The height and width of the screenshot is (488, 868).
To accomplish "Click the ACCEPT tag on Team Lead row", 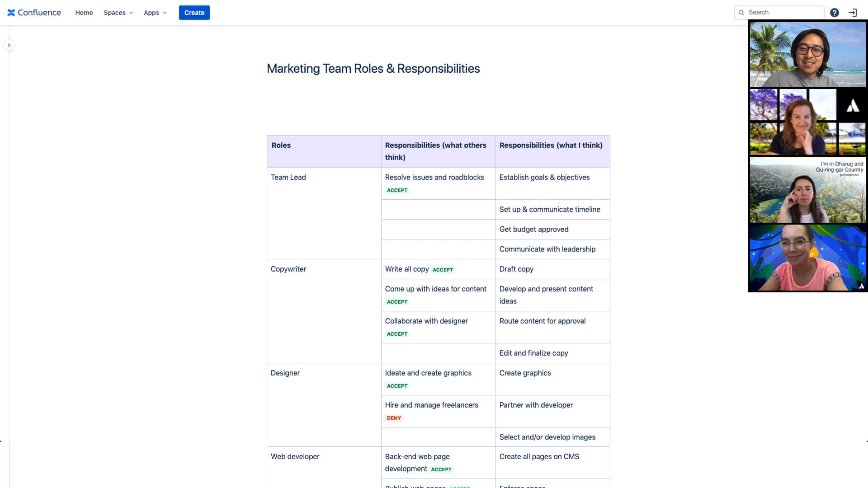I will tap(397, 189).
